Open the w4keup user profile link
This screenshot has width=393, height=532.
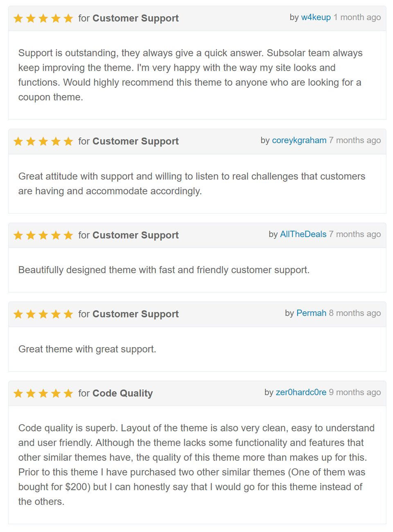[316, 18]
